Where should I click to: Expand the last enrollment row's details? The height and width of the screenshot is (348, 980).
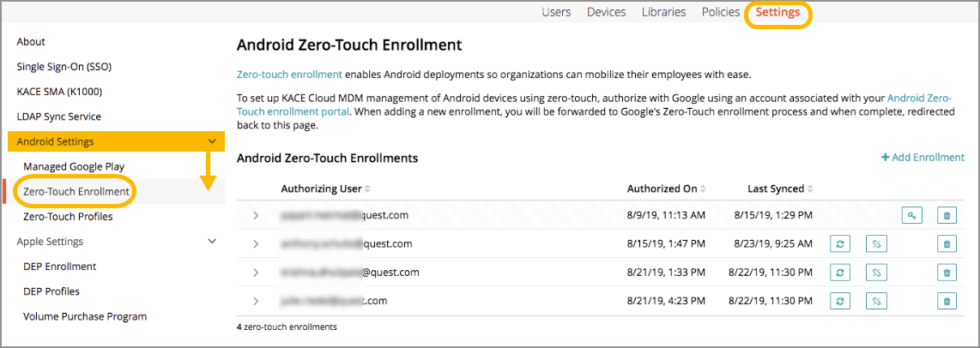(x=256, y=301)
